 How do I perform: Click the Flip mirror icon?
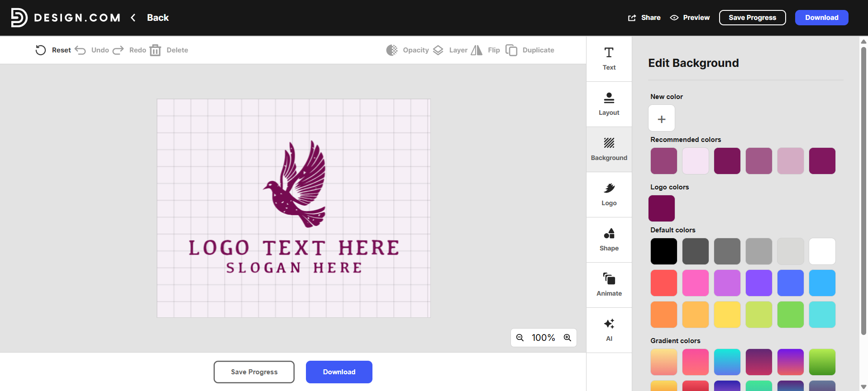point(477,50)
